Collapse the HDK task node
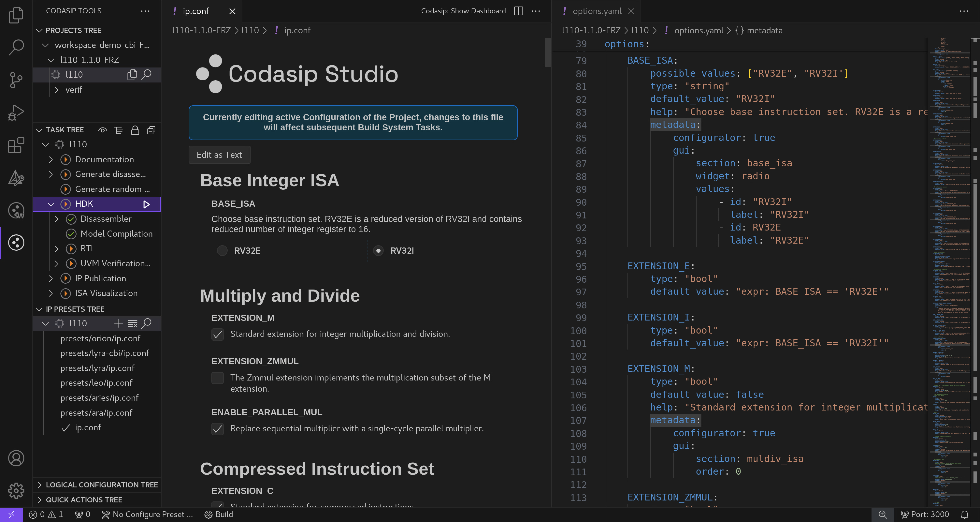The height and width of the screenshot is (522, 980). pyautogui.click(x=51, y=204)
